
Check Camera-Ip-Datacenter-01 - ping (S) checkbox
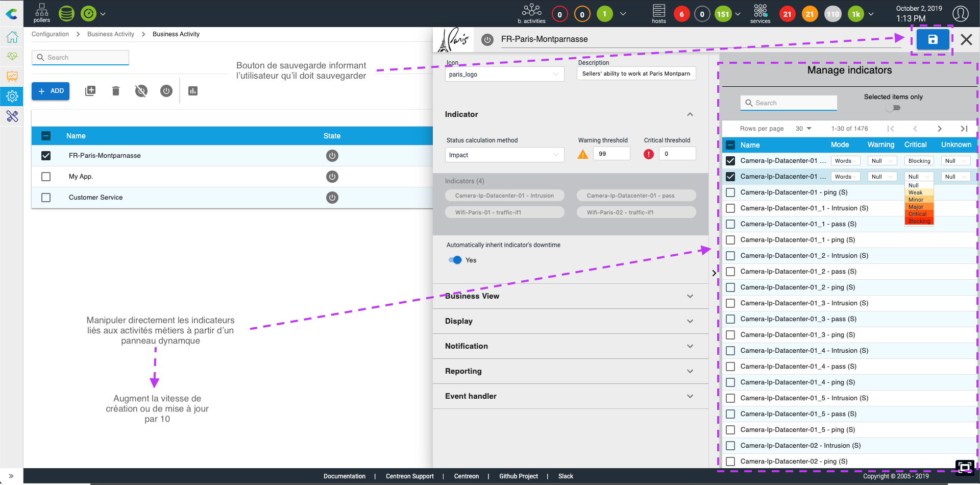[730, 192]
